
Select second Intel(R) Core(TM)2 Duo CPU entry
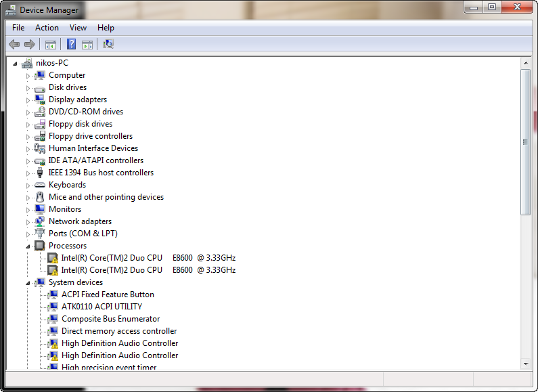point(148,270)
